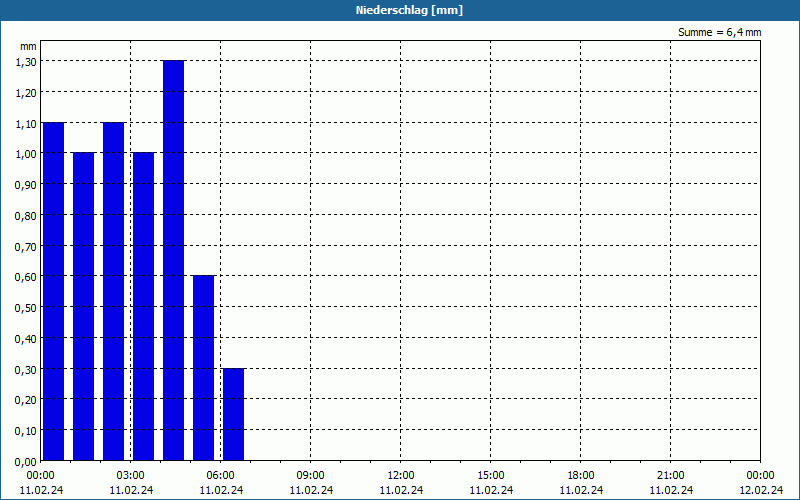Screen dimensions: 800x500
Task: Select the 1,30 y-axis label
Action: click(x=26, y=62)
